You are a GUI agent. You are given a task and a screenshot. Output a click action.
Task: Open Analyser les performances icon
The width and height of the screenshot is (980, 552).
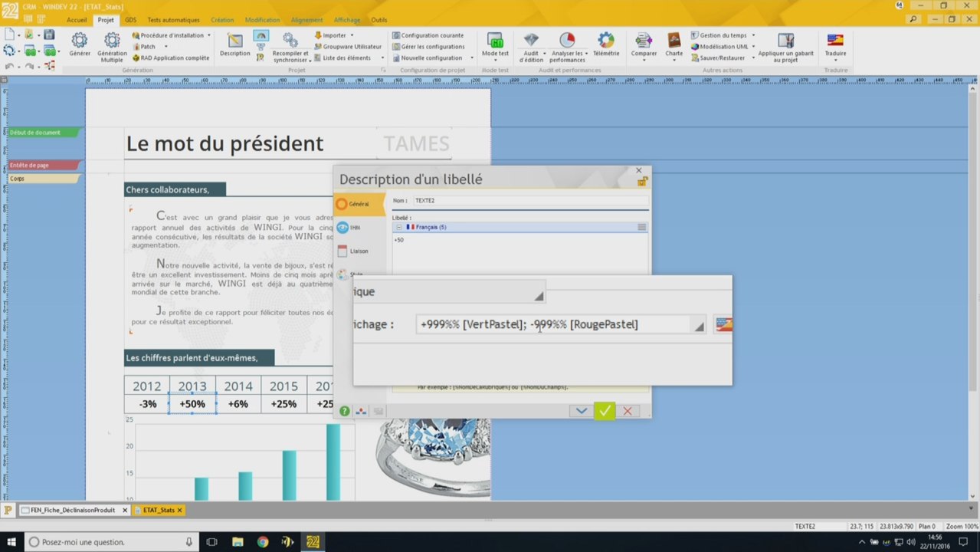pyautogui.click(x=567, y=40)
